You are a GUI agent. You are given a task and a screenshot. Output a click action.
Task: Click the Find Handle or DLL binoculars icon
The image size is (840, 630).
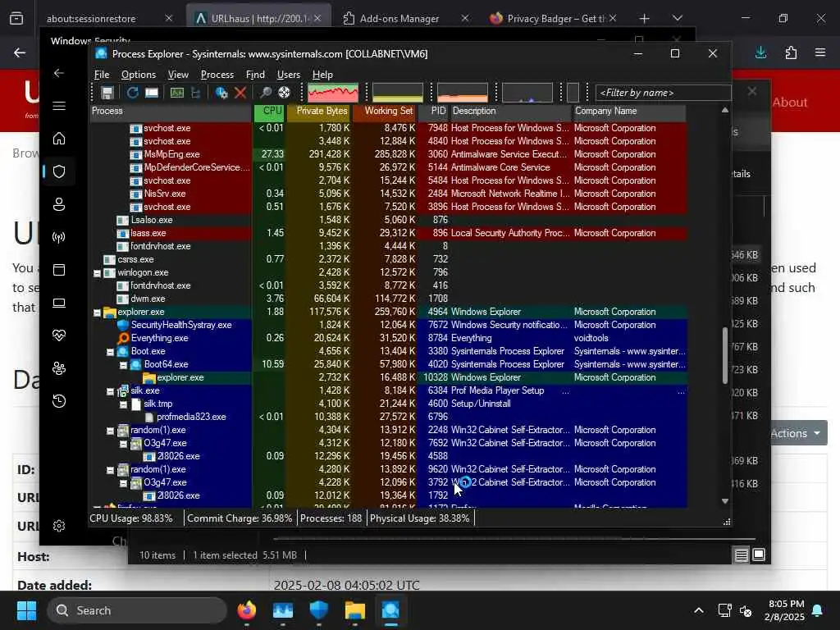tap(265, 93)
